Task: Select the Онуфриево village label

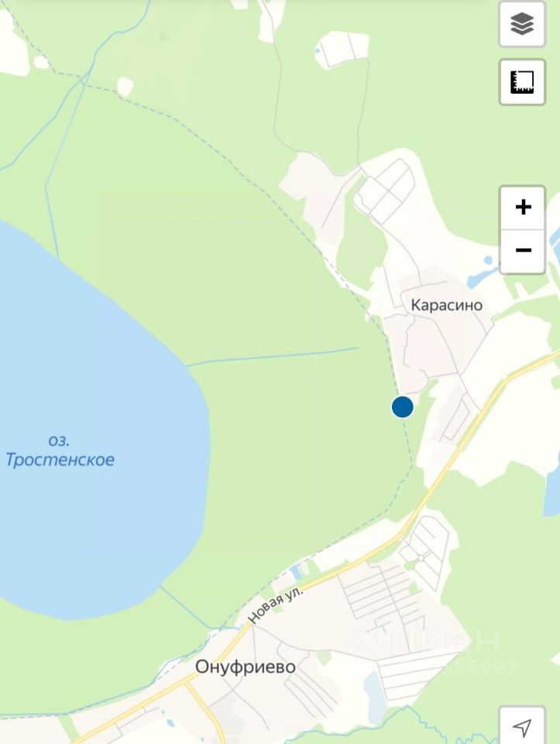Action: [246, 667]
